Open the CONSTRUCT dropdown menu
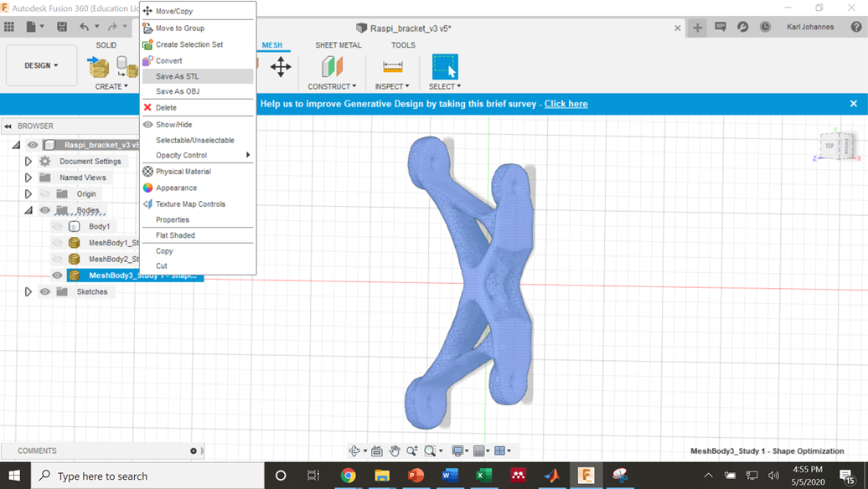 pyautogui.click(x=332, y=86)
